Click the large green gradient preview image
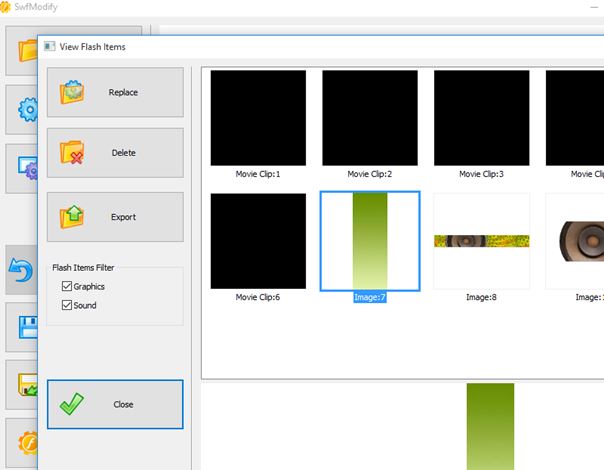This screenshot has height=470, width=604. tap(490, 426)
